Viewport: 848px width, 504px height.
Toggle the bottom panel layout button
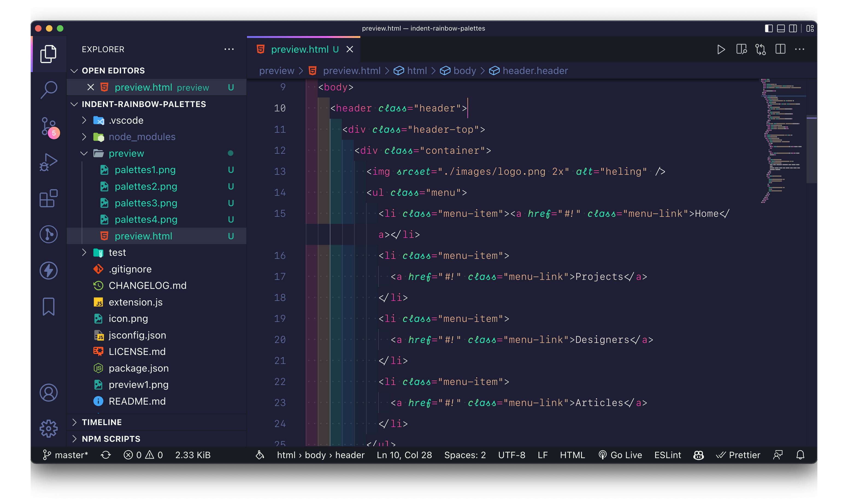click(x=781, y=28)
